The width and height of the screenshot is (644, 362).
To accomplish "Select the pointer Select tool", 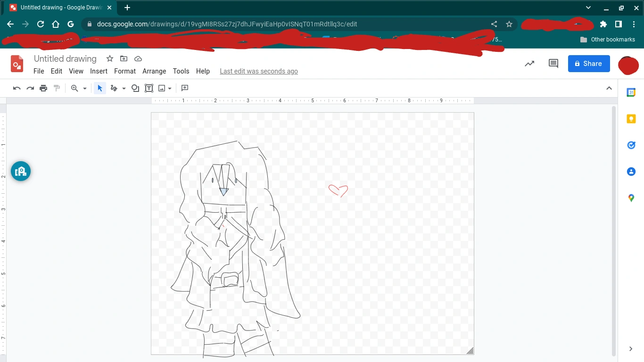I will 99,88.
